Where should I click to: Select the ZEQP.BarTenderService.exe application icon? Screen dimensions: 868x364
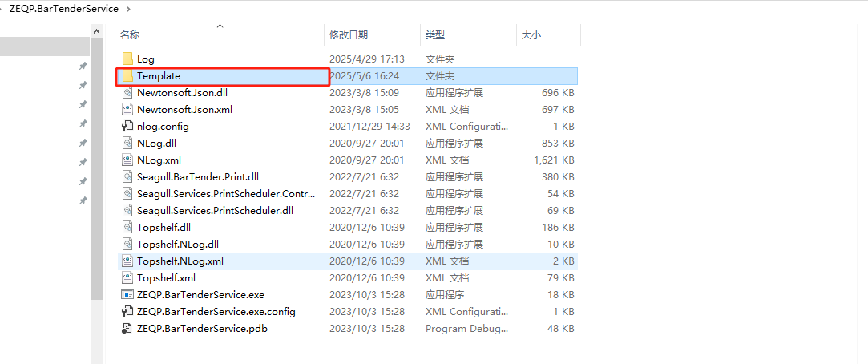(127, 295)
